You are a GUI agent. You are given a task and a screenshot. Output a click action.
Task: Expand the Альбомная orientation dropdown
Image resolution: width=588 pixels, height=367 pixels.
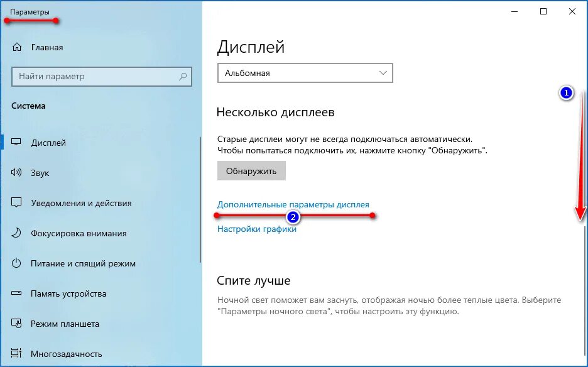coord(305,73)
